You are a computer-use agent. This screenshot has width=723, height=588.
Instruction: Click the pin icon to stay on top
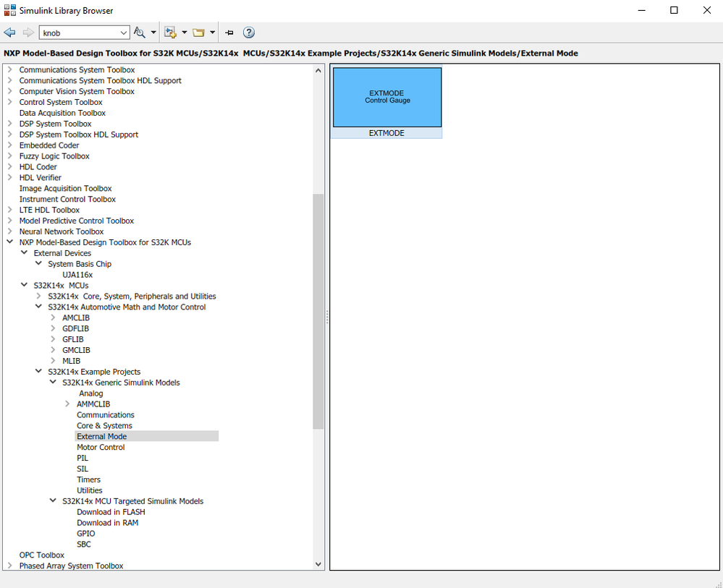tap(229, 33)
